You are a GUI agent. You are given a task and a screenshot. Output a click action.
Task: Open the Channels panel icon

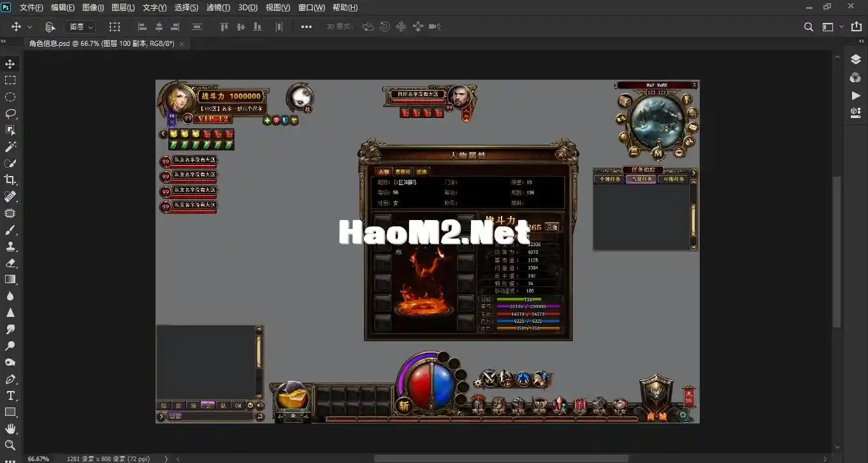855,77
